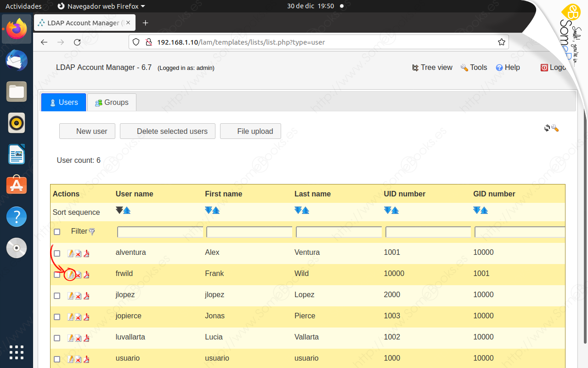Click the filter funnel icon
The height and width of the screenshot is (368, 588).
92,231
